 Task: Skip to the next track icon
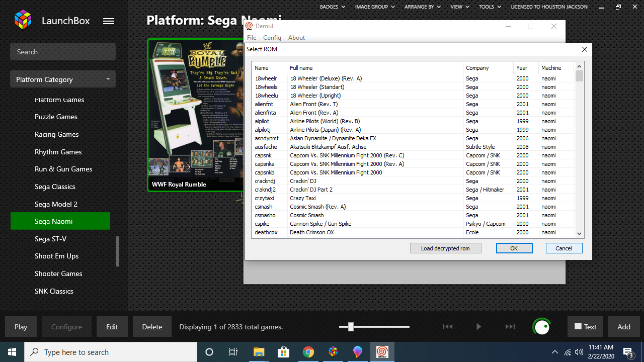510,326
